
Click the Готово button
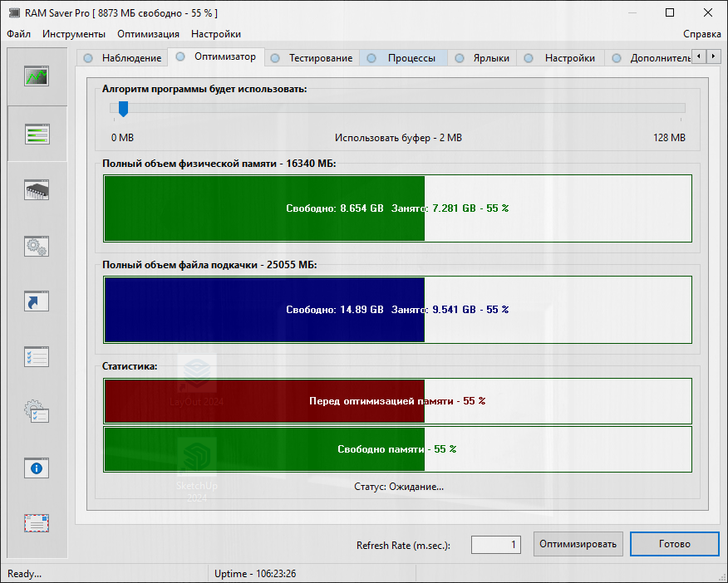(674, 545)
